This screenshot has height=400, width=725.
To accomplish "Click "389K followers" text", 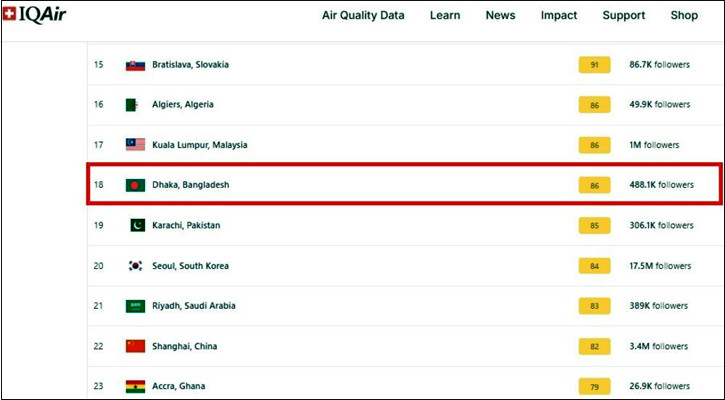I will 658,306.
